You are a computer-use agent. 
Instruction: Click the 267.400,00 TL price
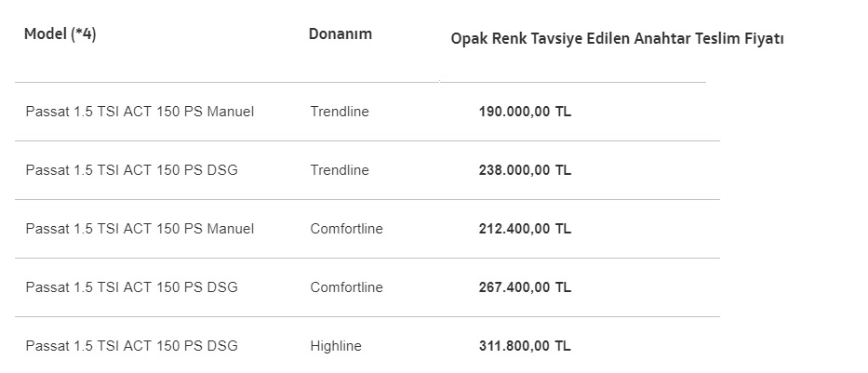(525, 287)
